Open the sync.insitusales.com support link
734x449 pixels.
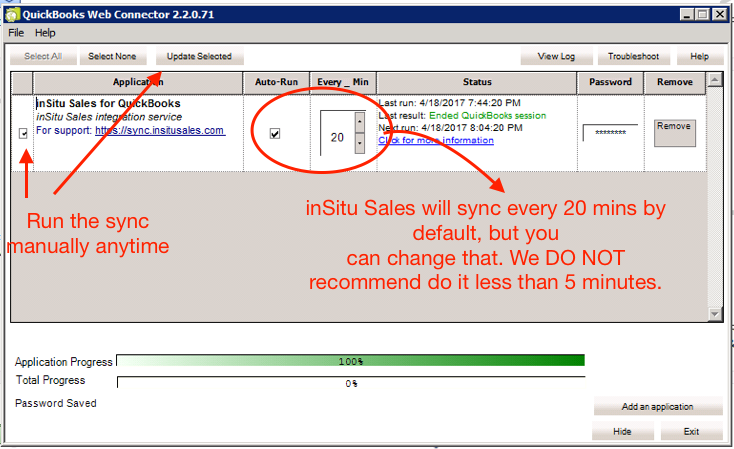(159, 131)
